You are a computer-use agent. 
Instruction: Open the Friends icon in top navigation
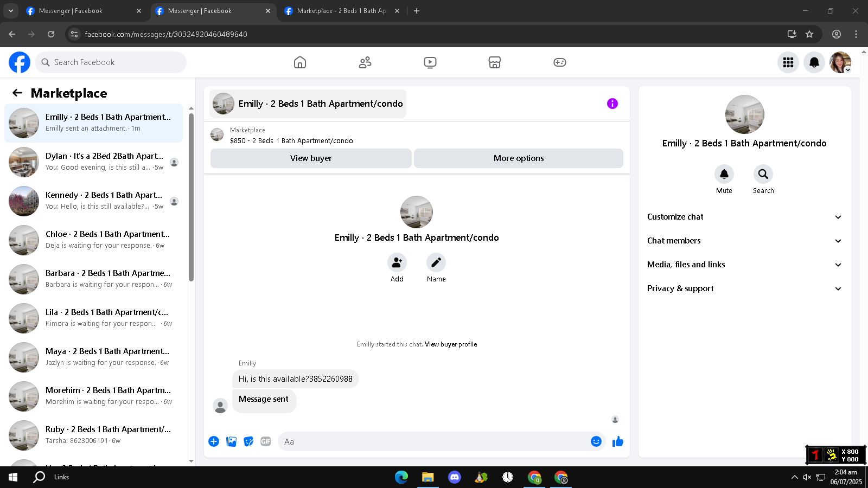point(365,62)
